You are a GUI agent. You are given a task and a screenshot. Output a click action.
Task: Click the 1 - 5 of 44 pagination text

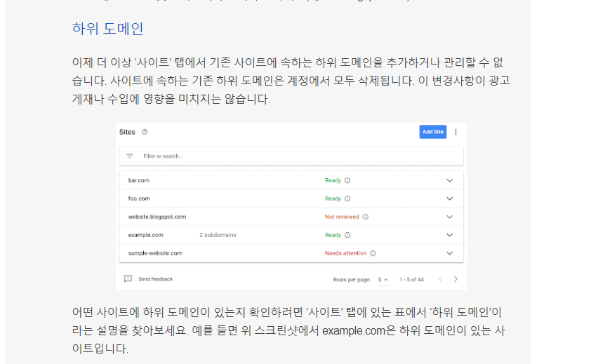(x=411, y=280)
